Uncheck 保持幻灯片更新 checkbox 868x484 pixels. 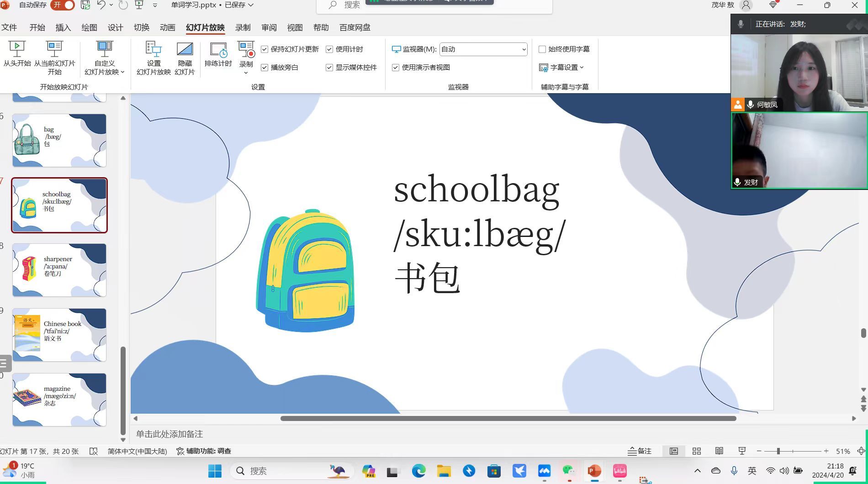pos(265,49)
